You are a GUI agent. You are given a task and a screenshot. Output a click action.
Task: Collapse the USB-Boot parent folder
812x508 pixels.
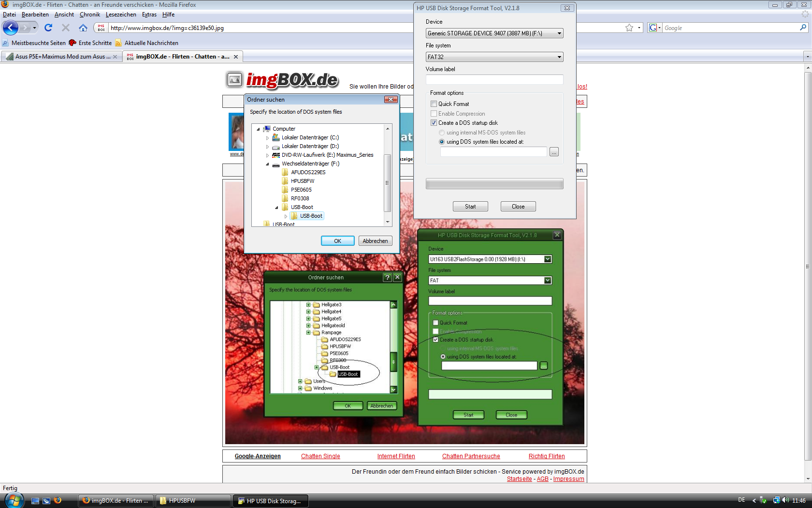click(x=276, y=208)
